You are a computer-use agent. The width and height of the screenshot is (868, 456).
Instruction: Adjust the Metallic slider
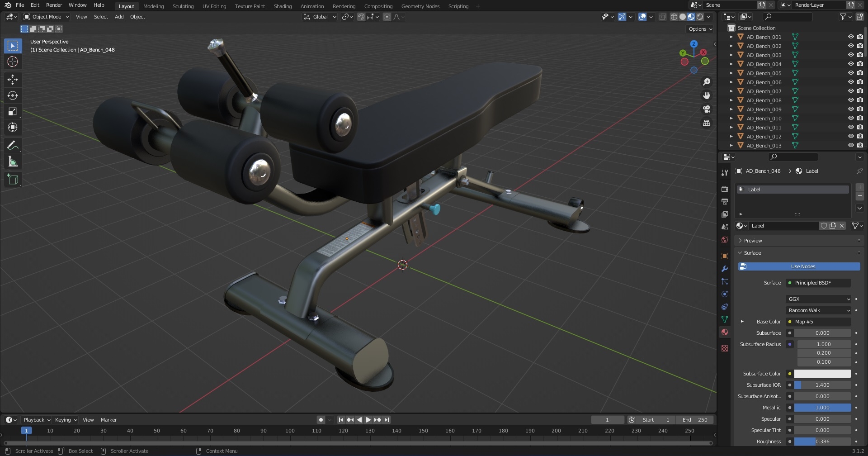pos(822,408)
